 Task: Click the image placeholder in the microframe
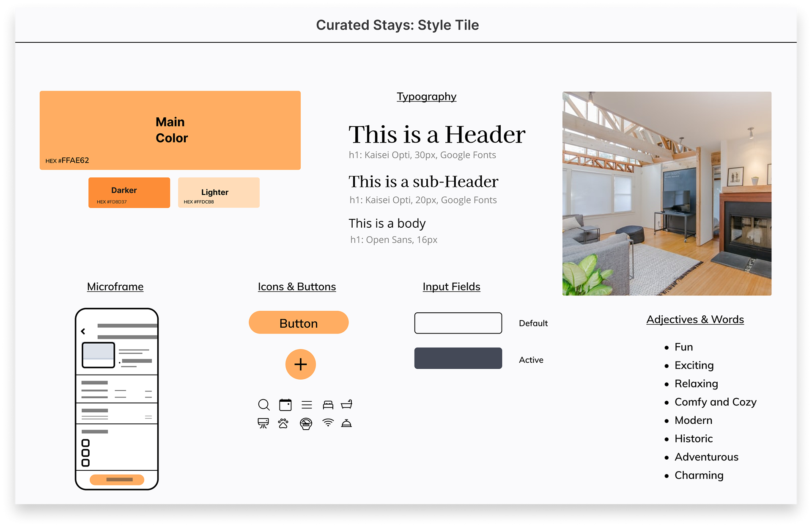point(98,355)
